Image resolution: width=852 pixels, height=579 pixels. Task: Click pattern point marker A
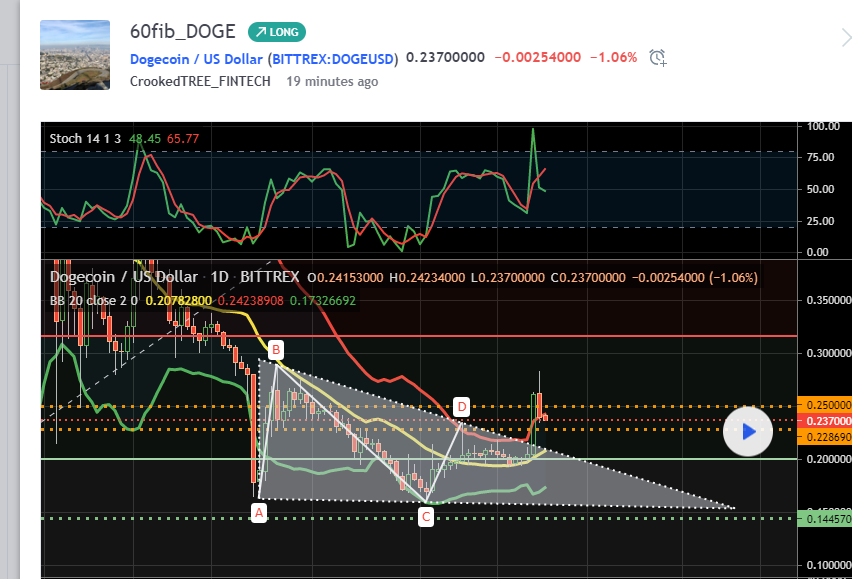tap(258, 512)
